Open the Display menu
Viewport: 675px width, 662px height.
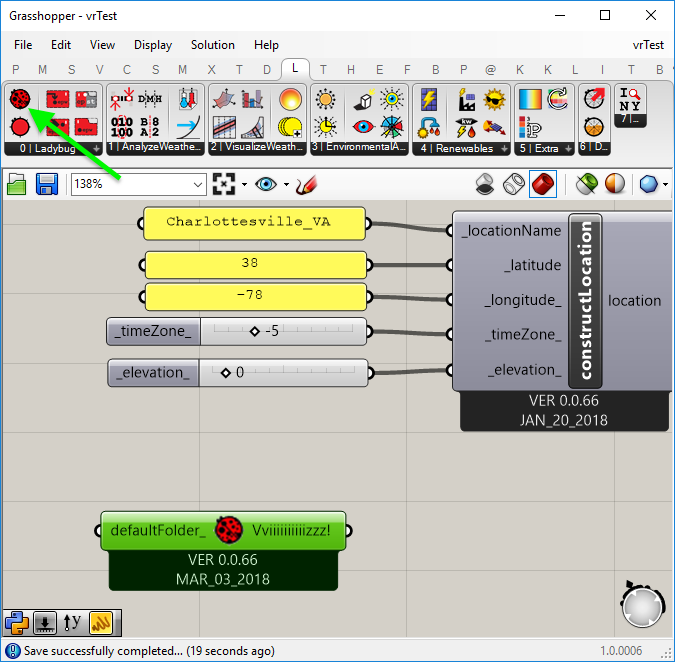(x=153, y=45)
